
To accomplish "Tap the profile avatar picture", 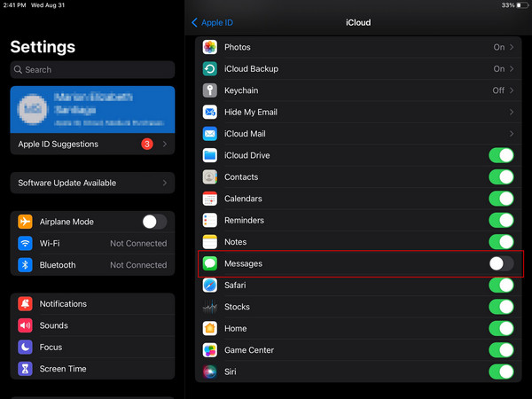I will click(x=33, y=109).
